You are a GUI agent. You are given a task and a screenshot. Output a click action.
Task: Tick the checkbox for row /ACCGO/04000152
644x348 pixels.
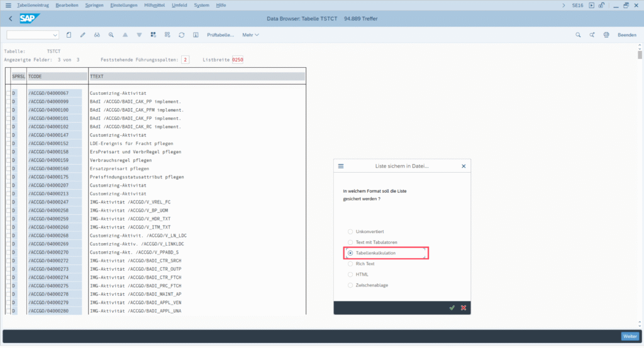tap(8, 143)
